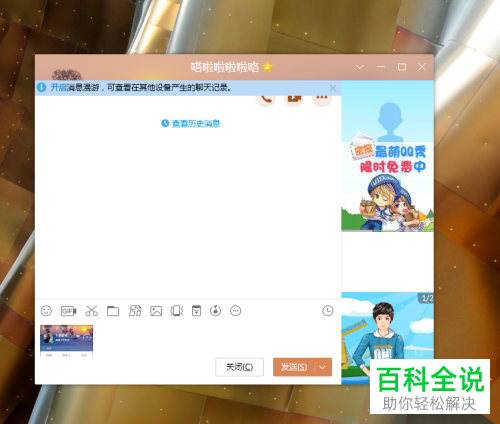Select the scissors screenshot tool

(91, 311)
